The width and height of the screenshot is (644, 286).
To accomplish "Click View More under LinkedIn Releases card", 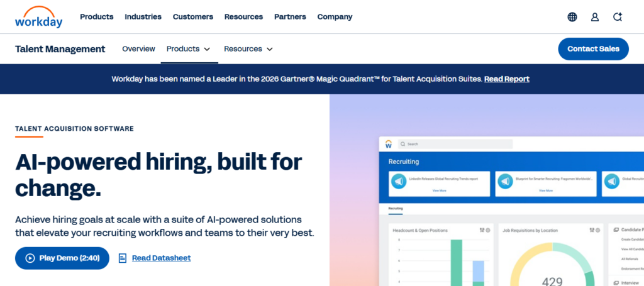I will [439, 190].
